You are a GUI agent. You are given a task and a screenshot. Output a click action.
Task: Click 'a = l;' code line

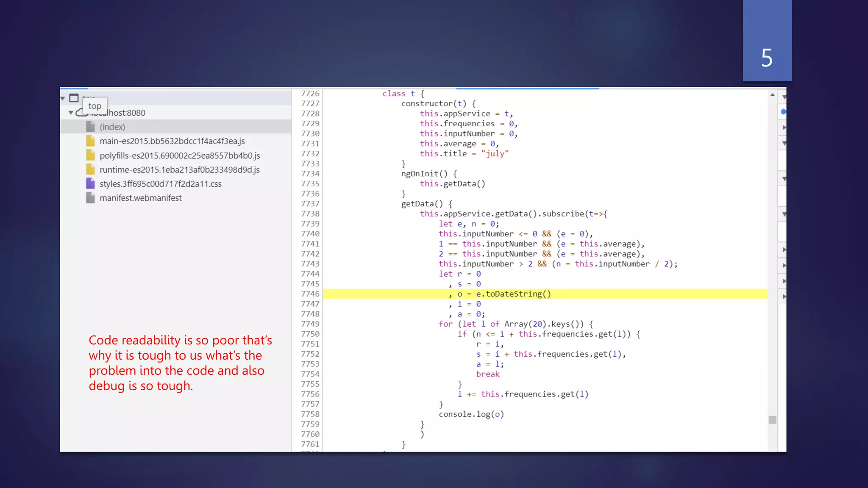(x=490, y=364)
